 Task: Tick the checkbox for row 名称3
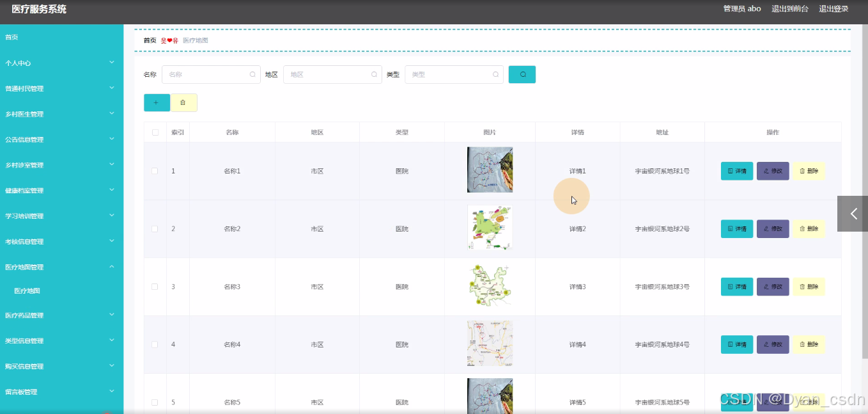[155, 287]
